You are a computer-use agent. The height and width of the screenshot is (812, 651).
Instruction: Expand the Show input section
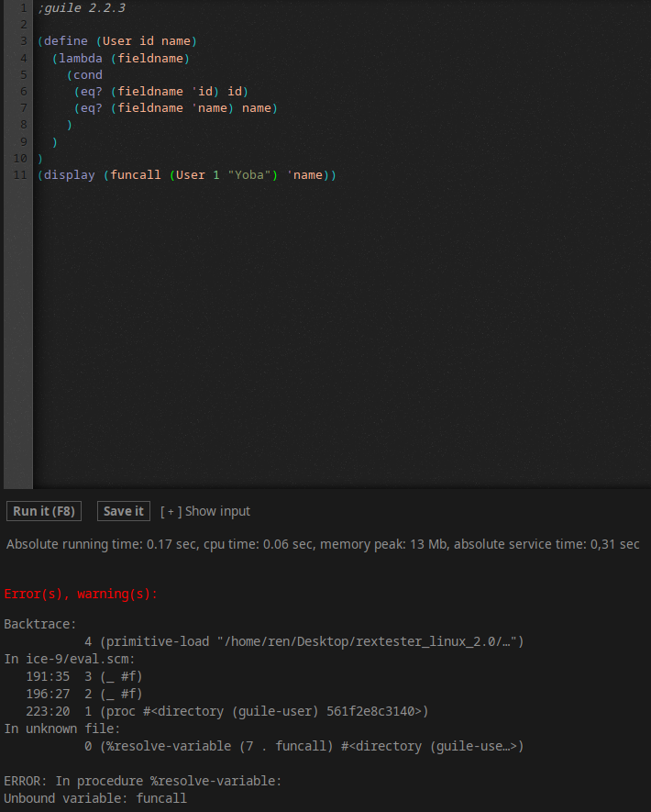(x=205, y=511)
